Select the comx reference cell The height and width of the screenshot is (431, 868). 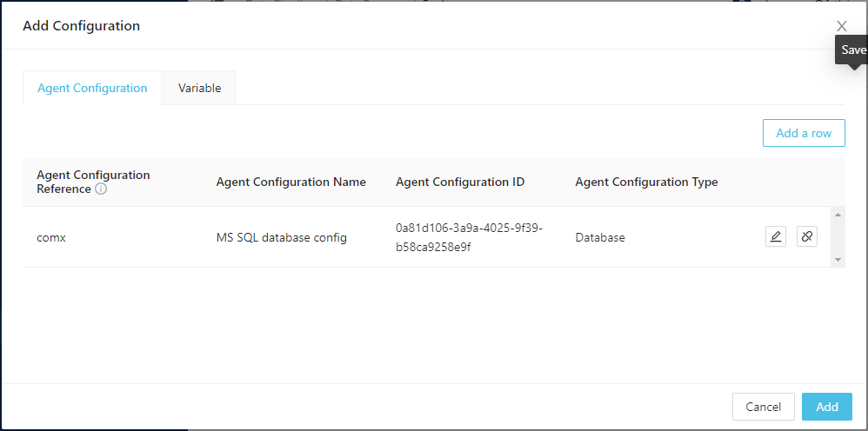[51, 237]
